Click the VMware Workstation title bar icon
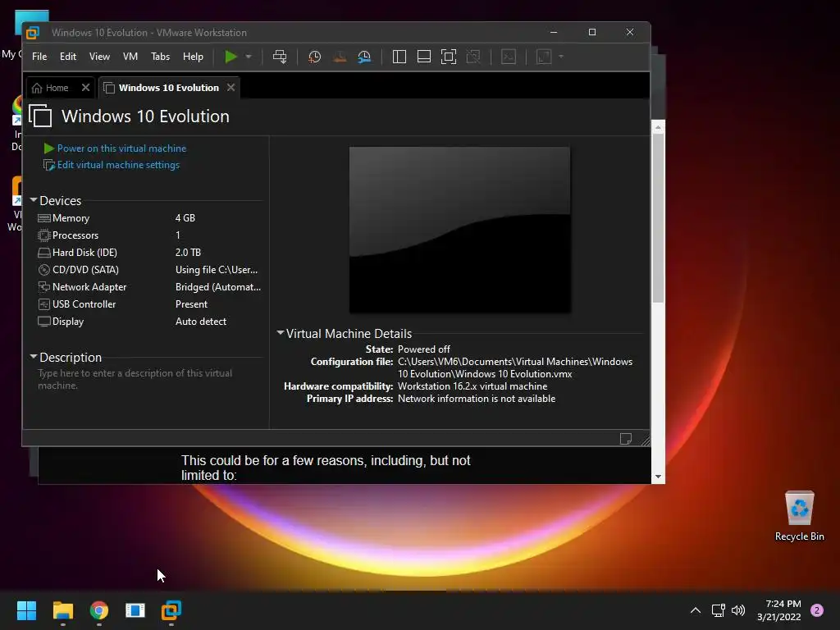This screenshot has height=630, width=840. (33, 33)
